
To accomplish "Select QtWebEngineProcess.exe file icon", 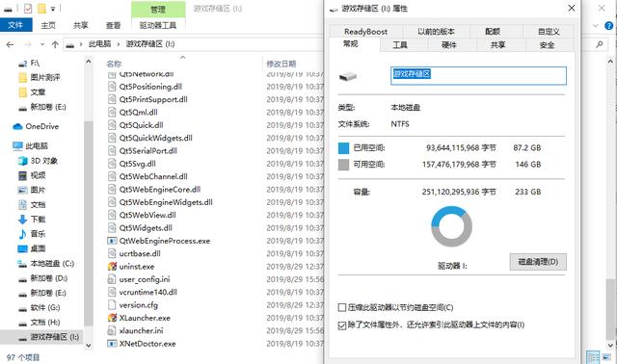I will pyautogui.click(x=112, y=241).
